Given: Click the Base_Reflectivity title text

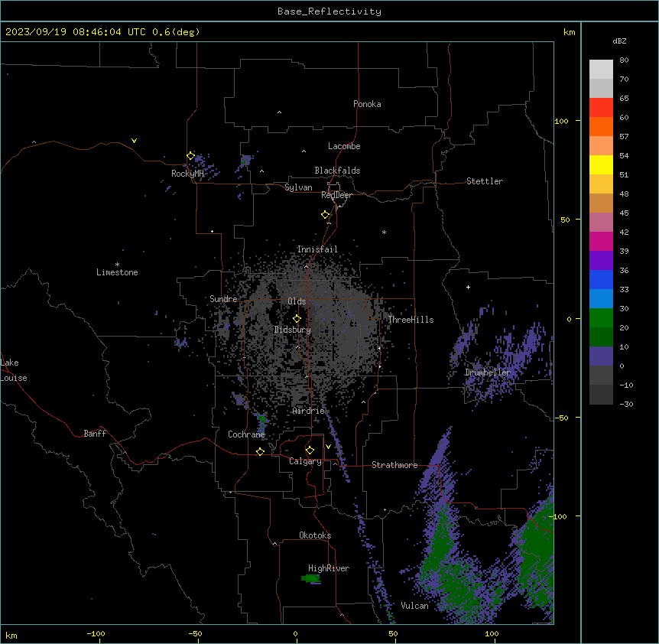Looking at the screenshot, I should (329, 11).
